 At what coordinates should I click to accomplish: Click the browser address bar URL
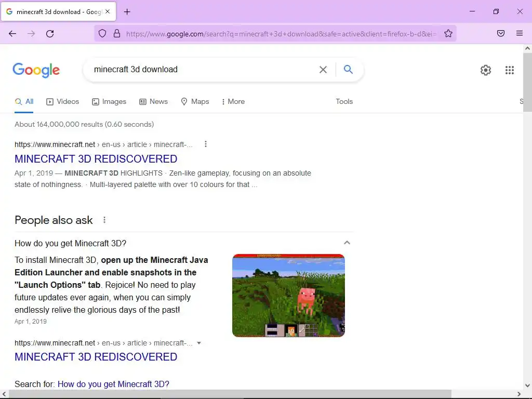(x=281, y=34)
